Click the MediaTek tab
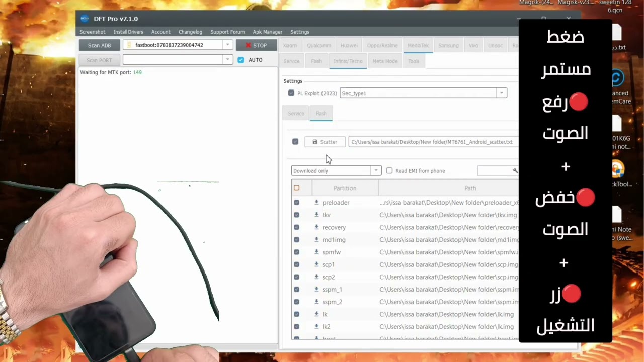 pos(418,45)
